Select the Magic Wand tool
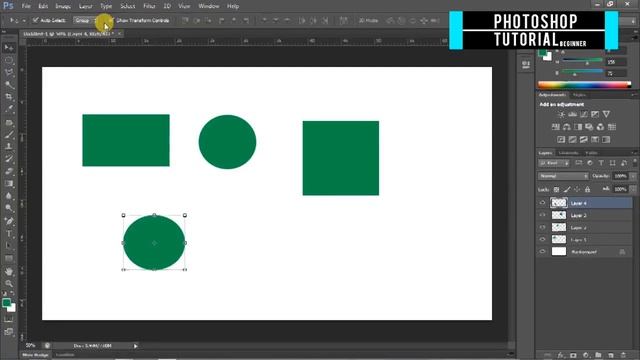The image size is (640, 360). click(x=9, y=85)
